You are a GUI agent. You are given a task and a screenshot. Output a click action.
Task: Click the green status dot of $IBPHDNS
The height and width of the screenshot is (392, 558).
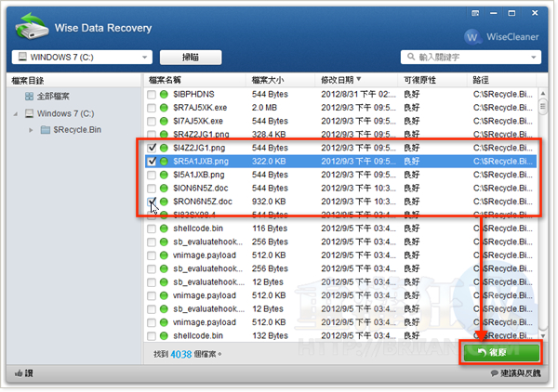pos(164,94)
